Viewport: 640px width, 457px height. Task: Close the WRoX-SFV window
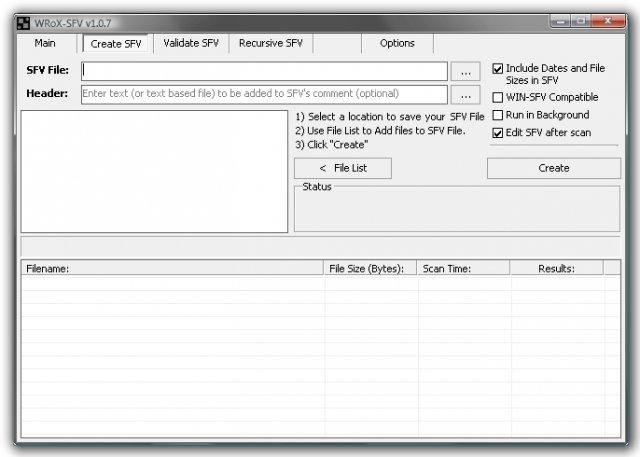coord(608,21)
